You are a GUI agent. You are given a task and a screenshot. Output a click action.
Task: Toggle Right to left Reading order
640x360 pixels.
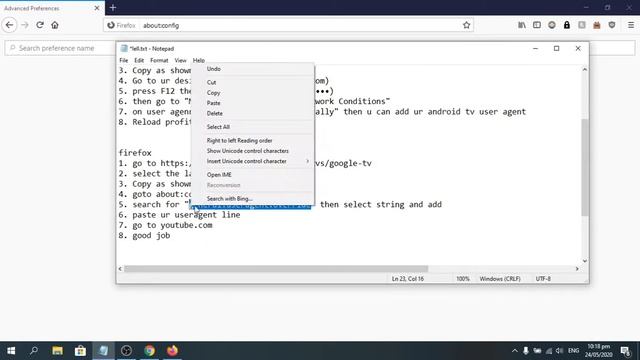[253, 140]
